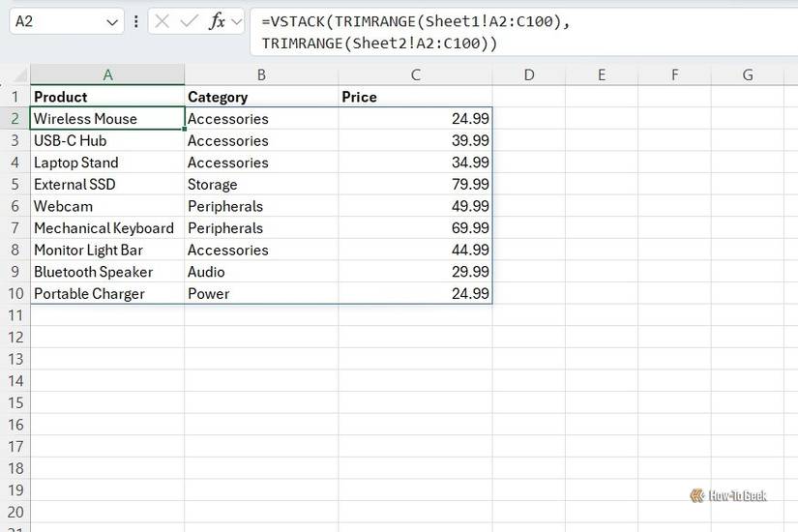Click Peripherals in the Webcam row
Screen dimensions: 798x532
[261, 206]
